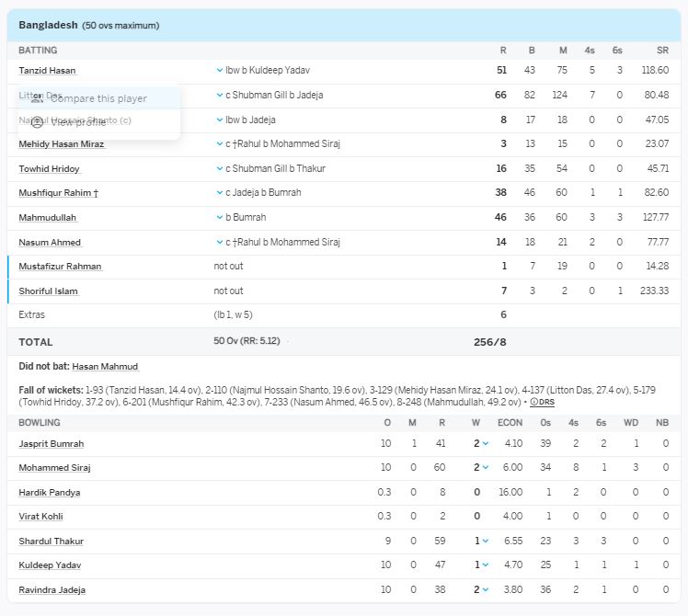Screen dimensions: 688x616
Task: Click the Hardik Pandya bowler link
Action: (x=50, y=493)
